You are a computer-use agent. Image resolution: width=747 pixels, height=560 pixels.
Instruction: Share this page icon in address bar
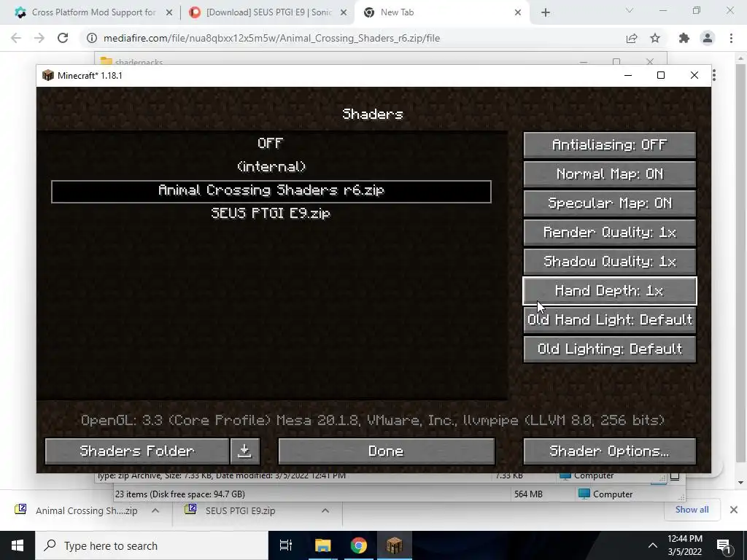click(x=632, y=38)
